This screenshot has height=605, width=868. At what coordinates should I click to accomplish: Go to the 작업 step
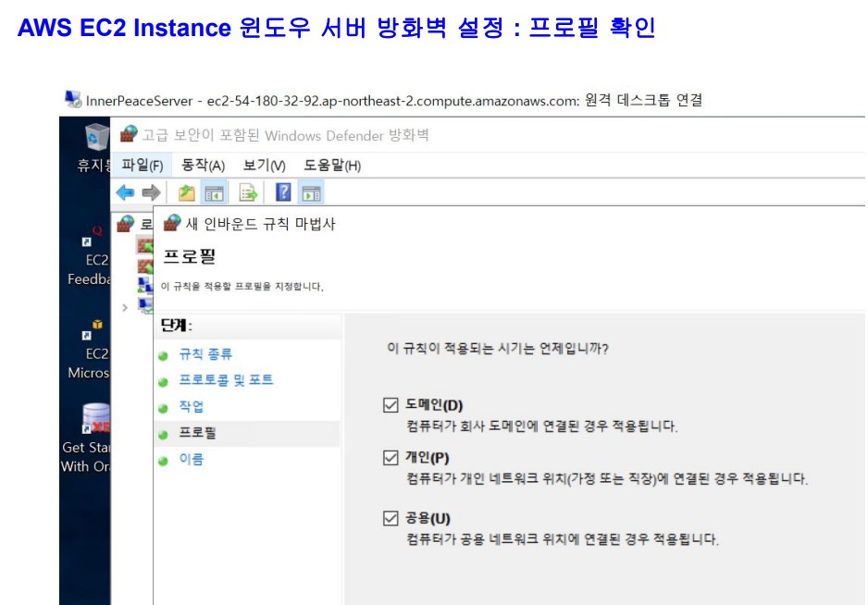tap(191, 407)
